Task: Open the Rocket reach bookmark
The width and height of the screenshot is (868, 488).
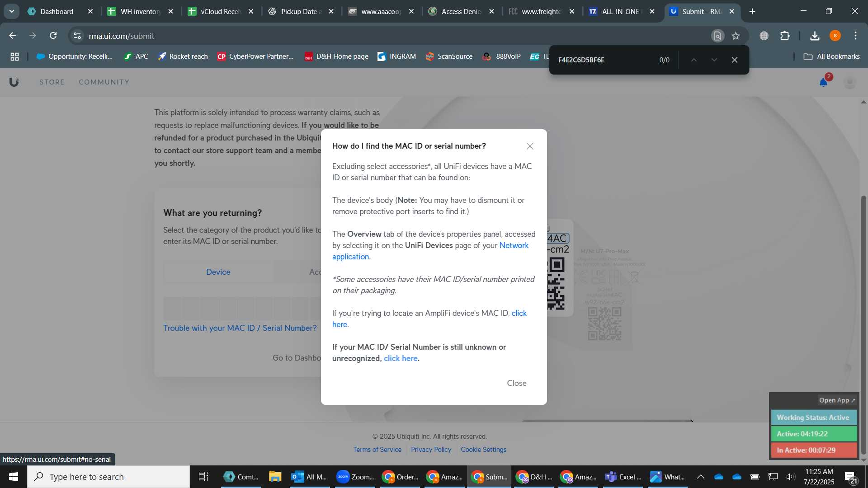Action: 183,56
